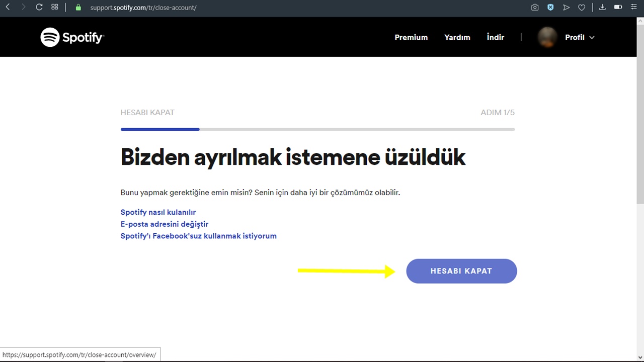Expand the Profil dropdown menu

(580, 37)
